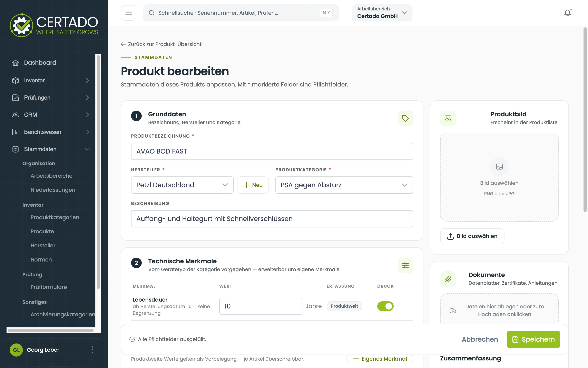Click the Neu manufacturer button

click(253, 185)
